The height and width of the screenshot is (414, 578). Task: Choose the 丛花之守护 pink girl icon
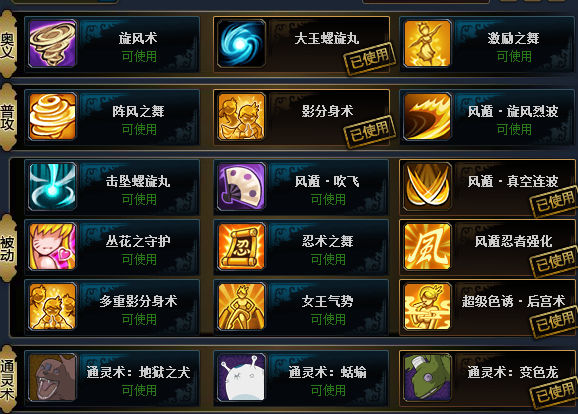pyautogui.click(x=53, y=247)
